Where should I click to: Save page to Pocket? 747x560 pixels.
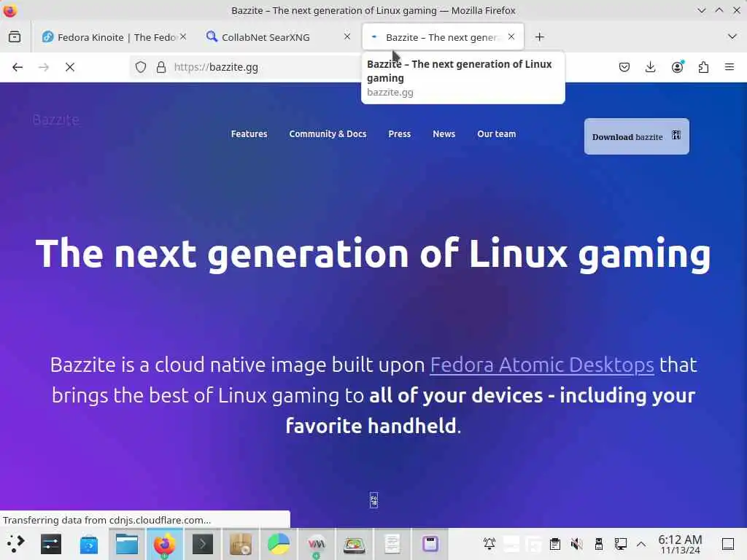624,67
